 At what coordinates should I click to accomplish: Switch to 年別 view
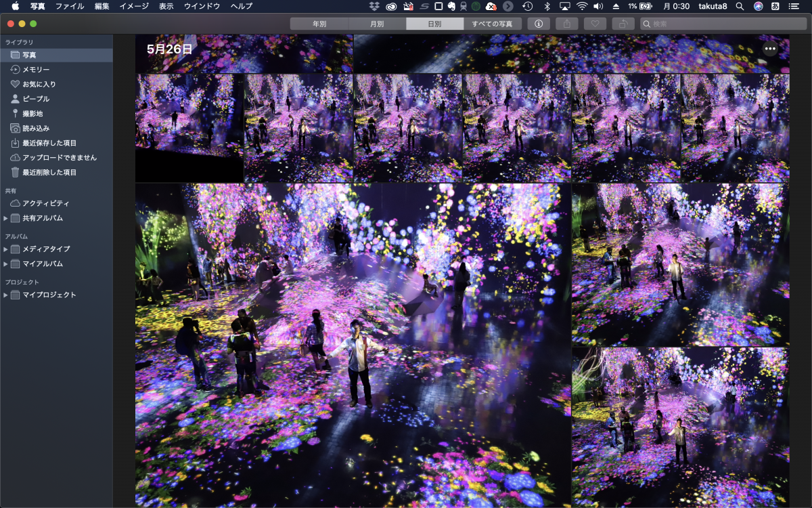click(x=319, y=24)
